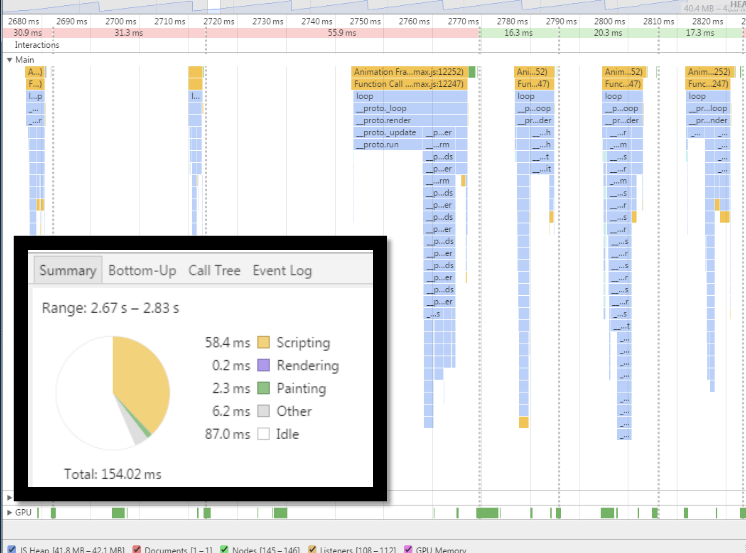Expand the collapsed track above GPU
The image size is (746, 553).
pos(9,498)
